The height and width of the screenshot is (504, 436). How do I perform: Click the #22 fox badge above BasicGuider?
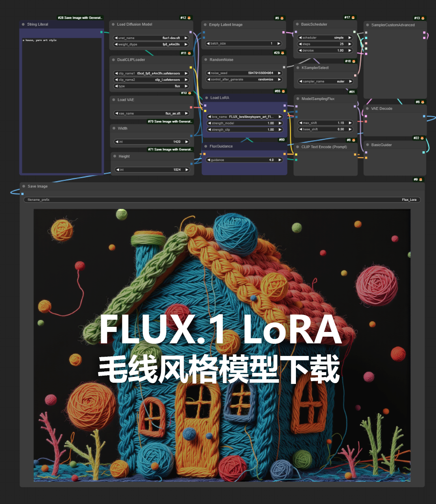tap(419, 138)
